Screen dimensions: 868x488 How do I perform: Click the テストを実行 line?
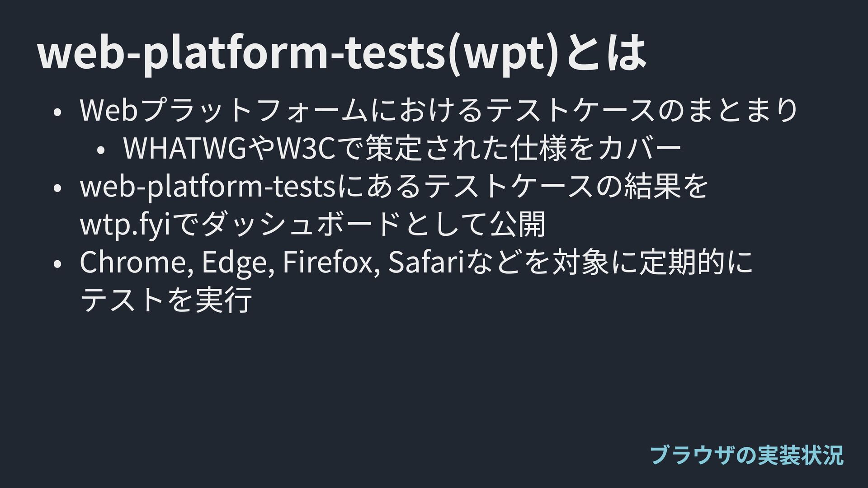165,300
